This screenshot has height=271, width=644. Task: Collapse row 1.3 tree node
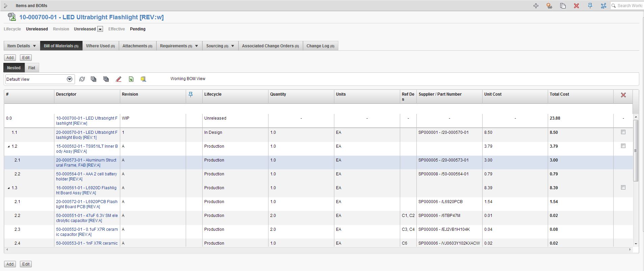tap(9, 188)
